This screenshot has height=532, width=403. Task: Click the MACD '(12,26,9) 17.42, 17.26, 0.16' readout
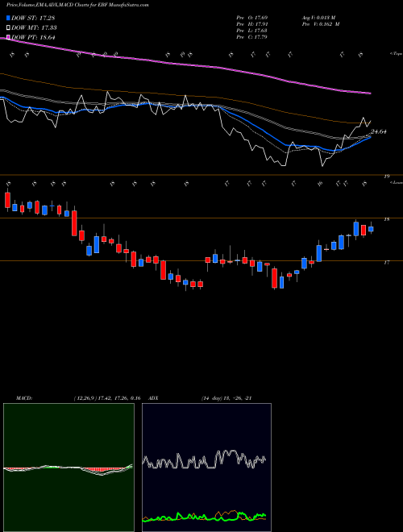point(107,398)
